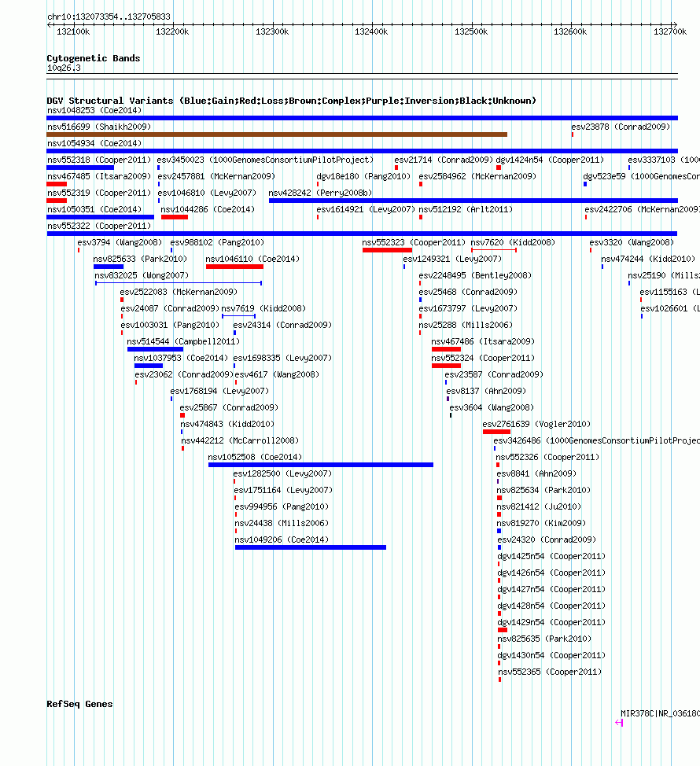The image size is (700, 766).
Task: Click the esv3794 (Wang2008) label
Action: point(120,242)
